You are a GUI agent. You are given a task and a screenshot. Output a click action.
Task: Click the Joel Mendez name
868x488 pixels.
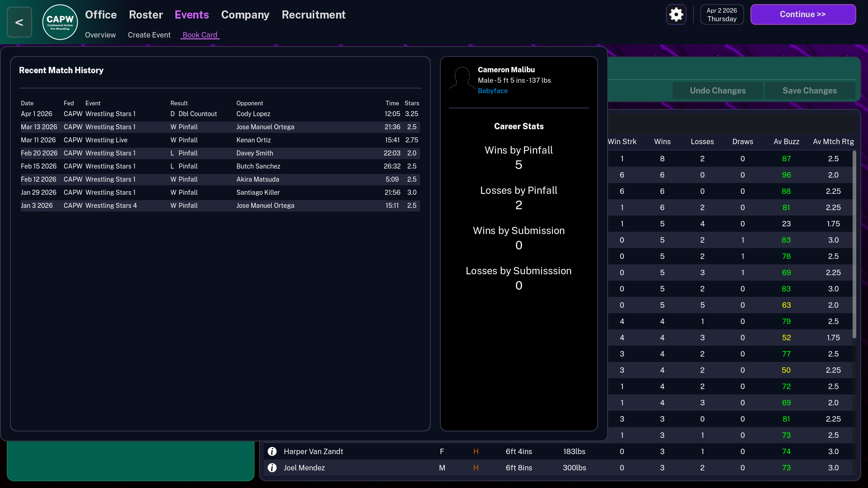coord(304,468)
